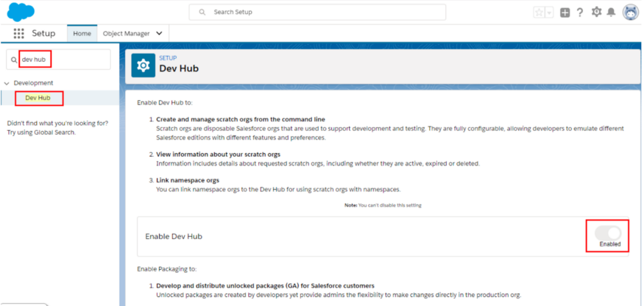Image resolution: width=644 pixels, height=306 pixels.
Task: Click the Search Setup magnifier icon
Action: pos(202,13)
